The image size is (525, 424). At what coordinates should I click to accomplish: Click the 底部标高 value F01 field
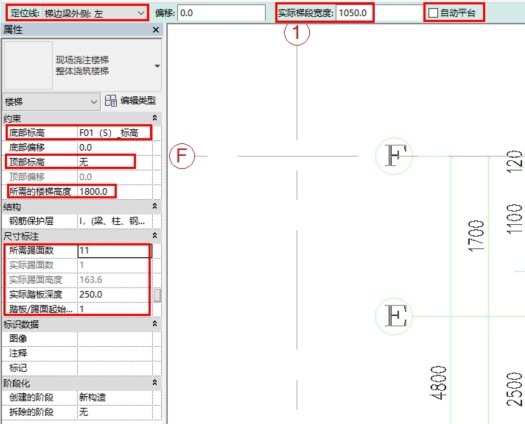115,133
